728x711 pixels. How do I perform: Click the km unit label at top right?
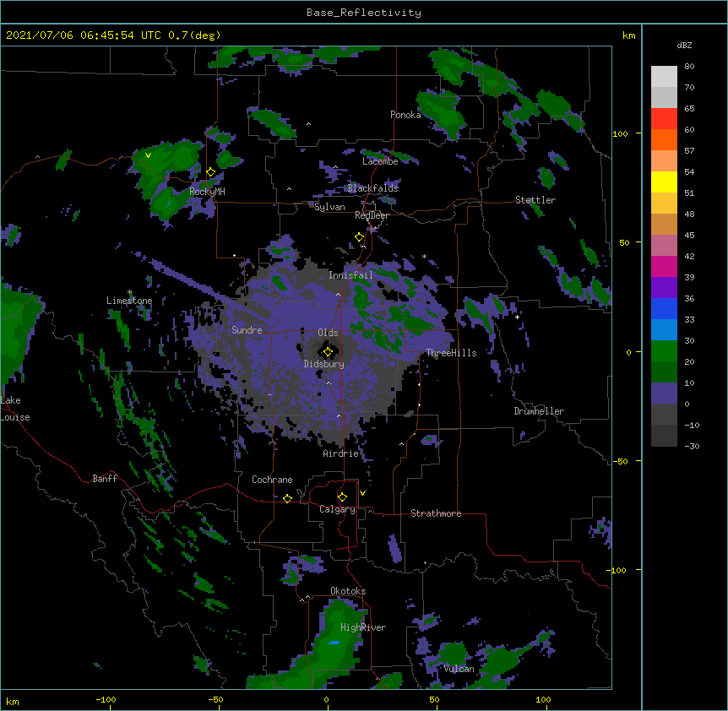[x=628, y=35]
